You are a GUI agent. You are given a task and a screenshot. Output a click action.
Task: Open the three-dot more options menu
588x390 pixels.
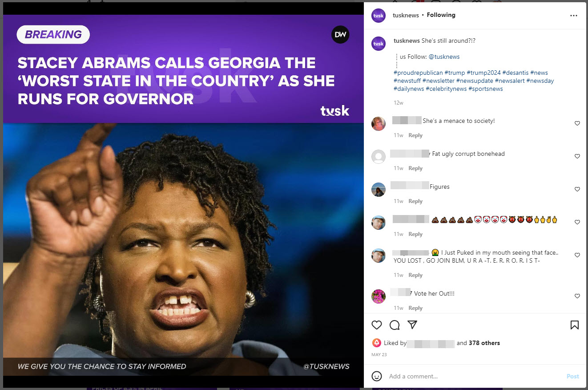point(573,15)
